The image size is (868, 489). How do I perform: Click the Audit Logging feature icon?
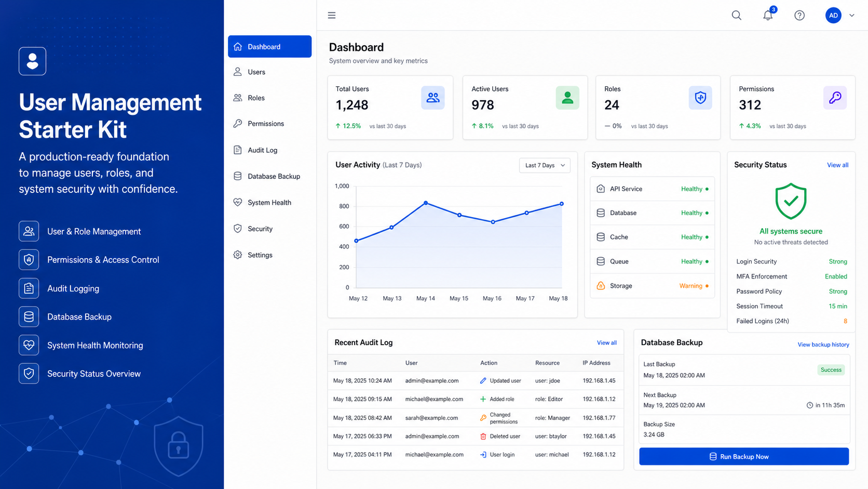[x=29, y=288]
